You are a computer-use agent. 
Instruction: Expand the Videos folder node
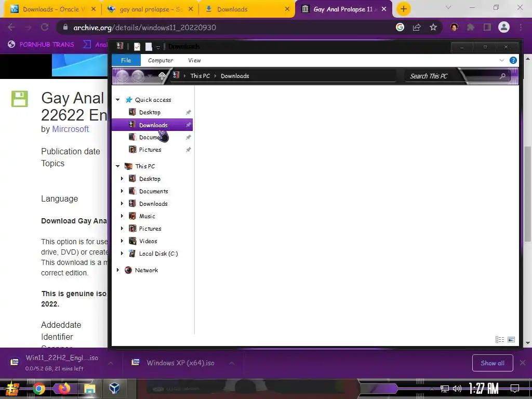[122, 241]
